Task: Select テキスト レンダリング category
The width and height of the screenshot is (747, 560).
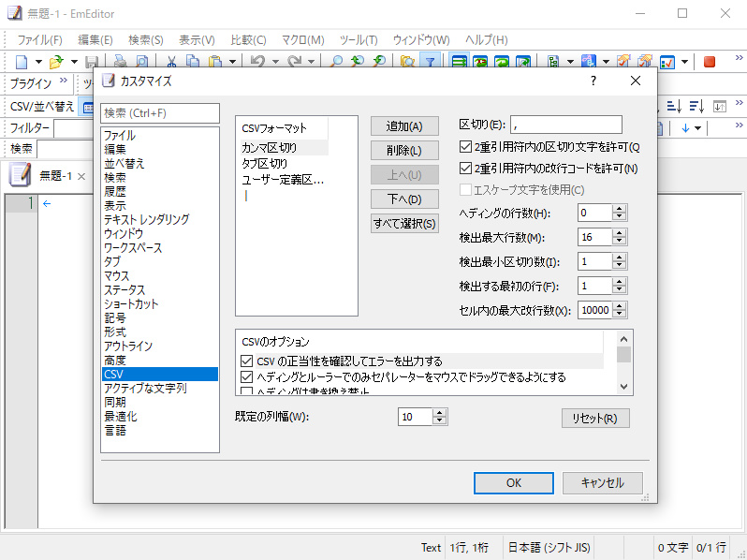Action: [147, 220]
